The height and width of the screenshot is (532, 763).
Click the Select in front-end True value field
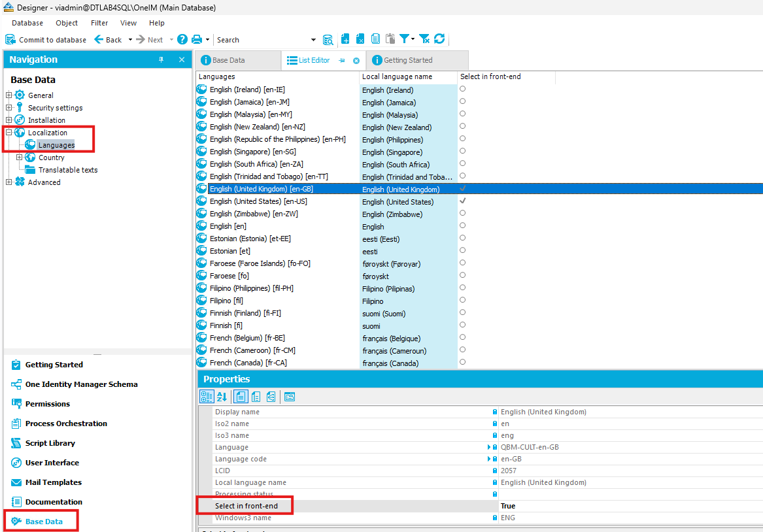(631, 506)
